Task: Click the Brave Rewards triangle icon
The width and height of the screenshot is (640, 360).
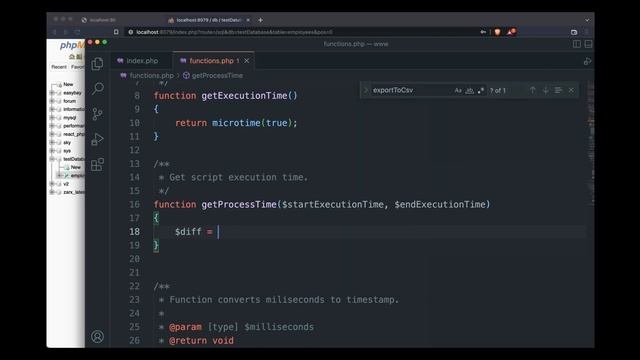Action: pyautogui.click(x=511, y=31)
